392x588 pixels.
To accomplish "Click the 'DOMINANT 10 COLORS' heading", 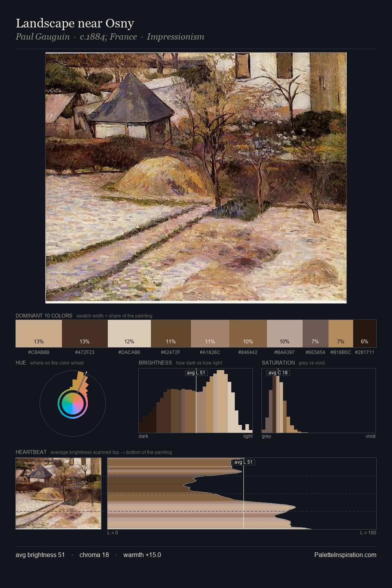I will click(x=44, y=316).
